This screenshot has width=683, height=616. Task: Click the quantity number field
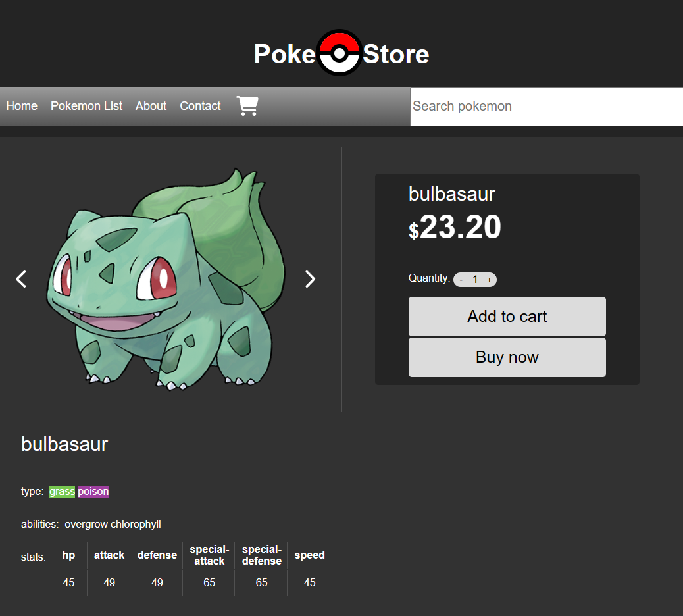tap(475, 279)
